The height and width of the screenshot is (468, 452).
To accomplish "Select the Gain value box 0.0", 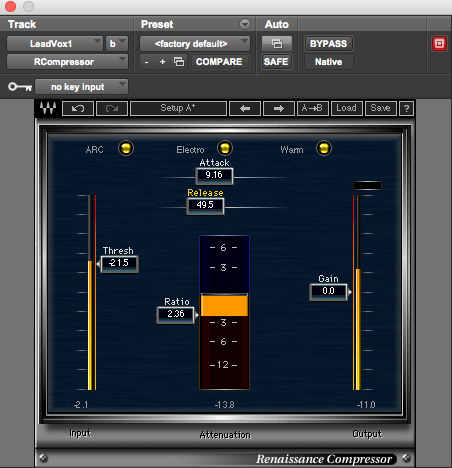I will [x=329, y=291].
